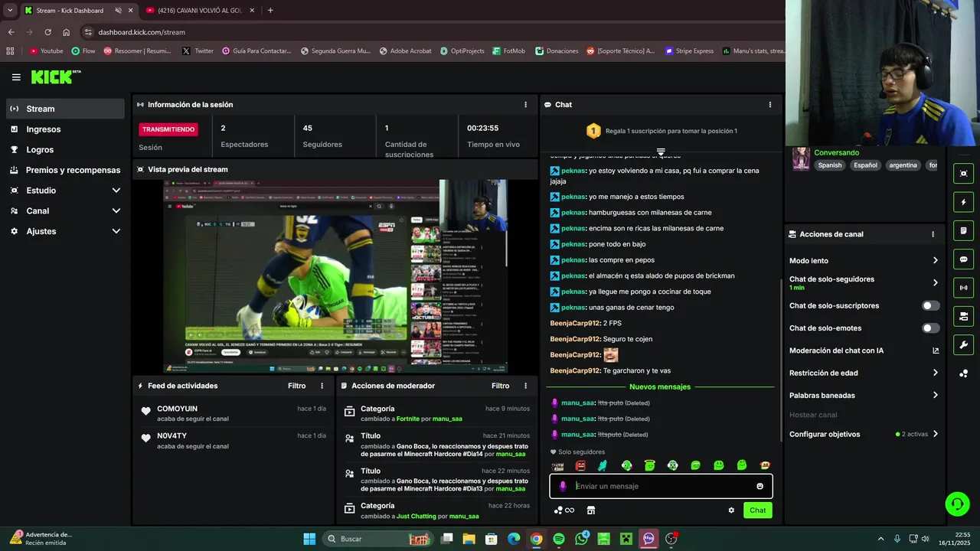Select Premios y recompensas in sidebar

tap(64, 170)
